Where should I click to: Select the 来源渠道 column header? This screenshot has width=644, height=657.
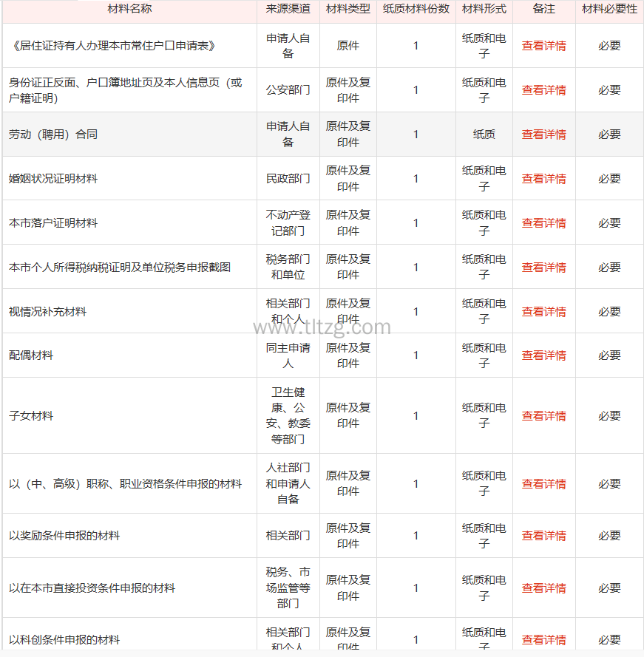pyautogui.click(x=288, y=9)
